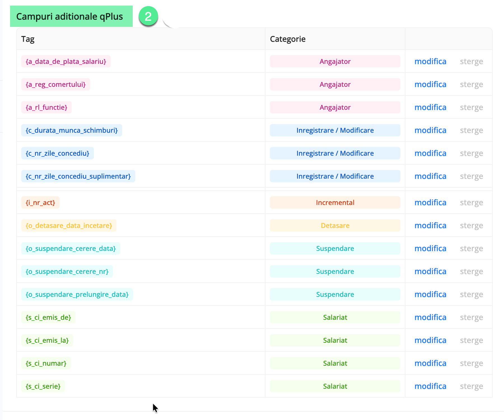Click modifica for s_ci_emis_de
Viewport: 504px width, 420px height.
click(430, 317)
